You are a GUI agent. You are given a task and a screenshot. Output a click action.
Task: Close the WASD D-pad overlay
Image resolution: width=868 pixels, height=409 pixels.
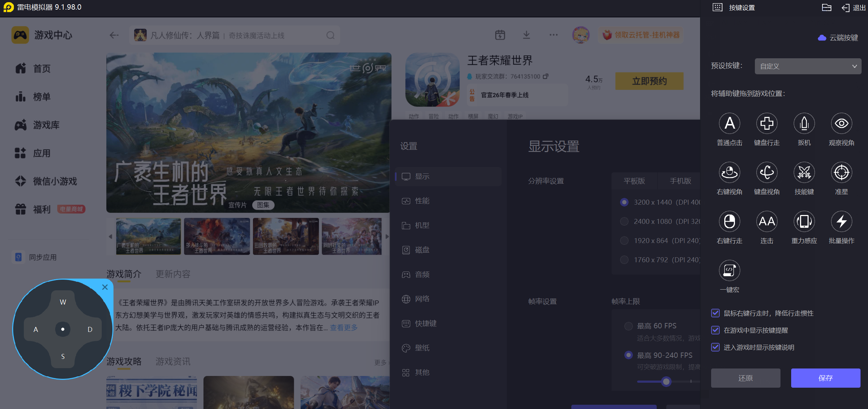point(105,287)
